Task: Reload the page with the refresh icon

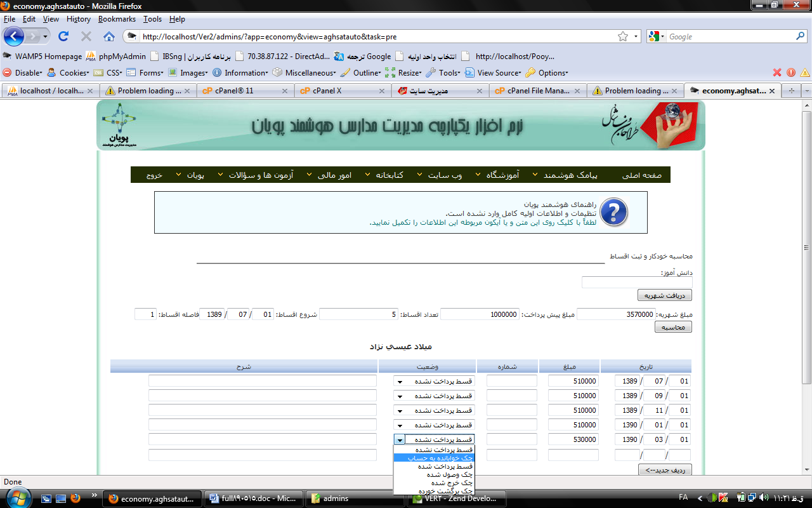Action: (63, 36)
